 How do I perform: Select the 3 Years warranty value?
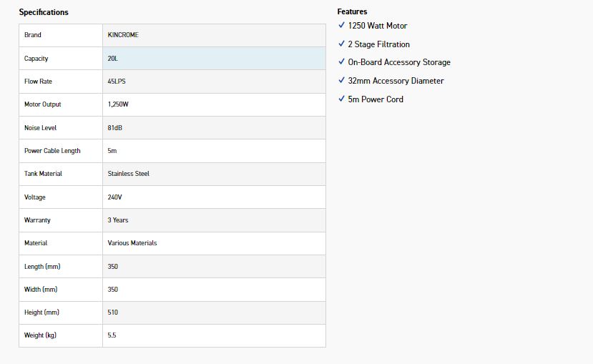[x=118, y=220]
